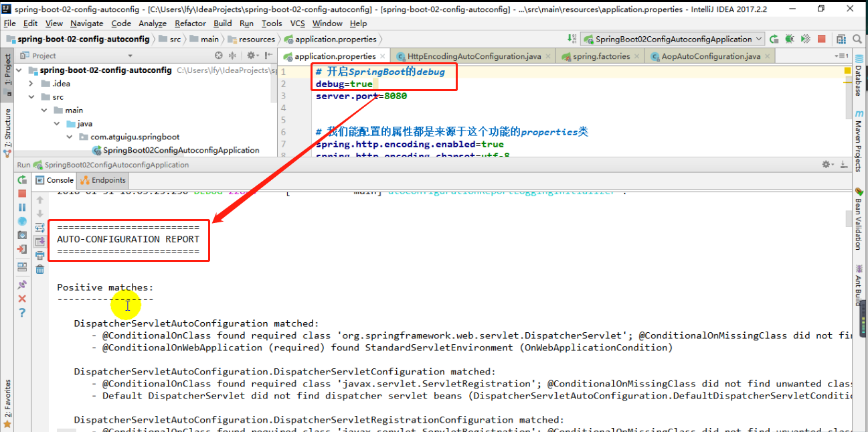Open Search Everywhere magnifier icon

[x=857, y=40]
